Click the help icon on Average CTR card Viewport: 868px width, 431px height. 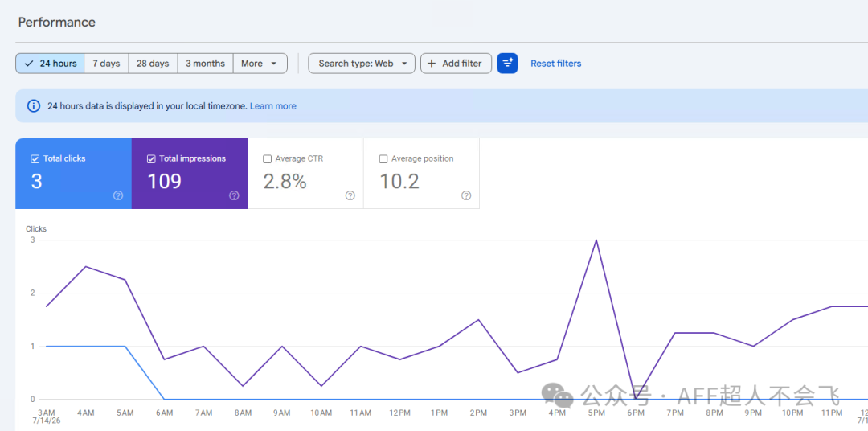pyautogui.click(x=350, y=195)
